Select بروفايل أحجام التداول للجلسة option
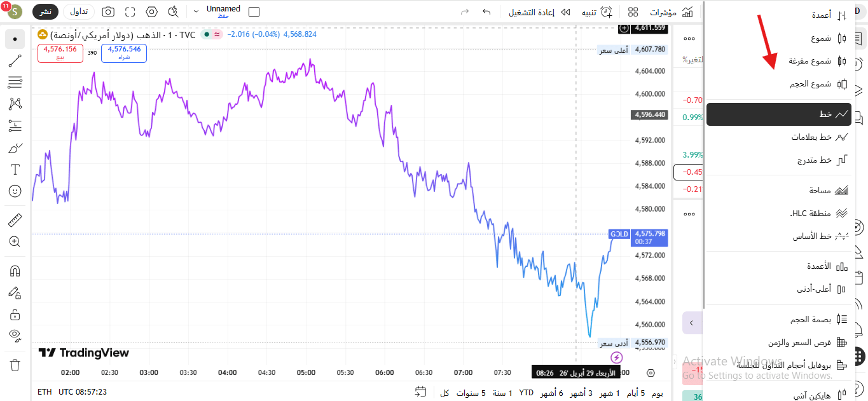Viewport: 868px width, 401px height. coord(779,365)
